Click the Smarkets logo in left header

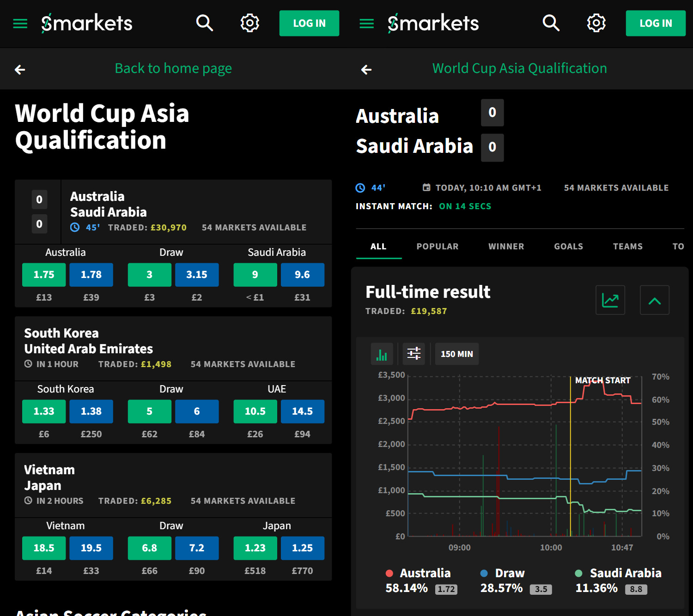coord(87,23)
